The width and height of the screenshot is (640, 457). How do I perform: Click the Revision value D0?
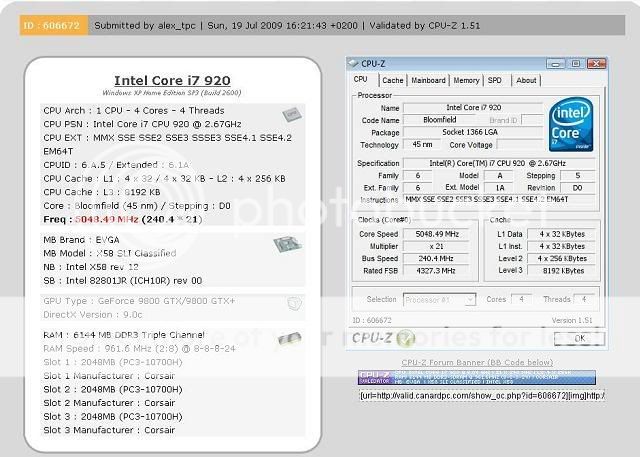[x=578, y=188]
